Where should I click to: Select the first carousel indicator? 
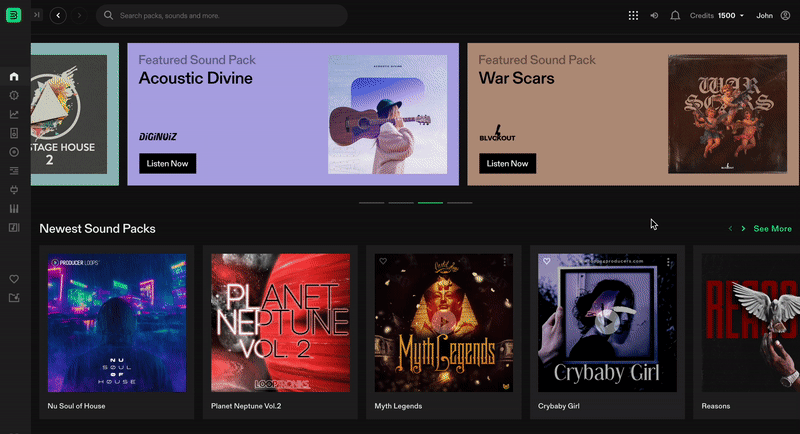pos(371,203)
